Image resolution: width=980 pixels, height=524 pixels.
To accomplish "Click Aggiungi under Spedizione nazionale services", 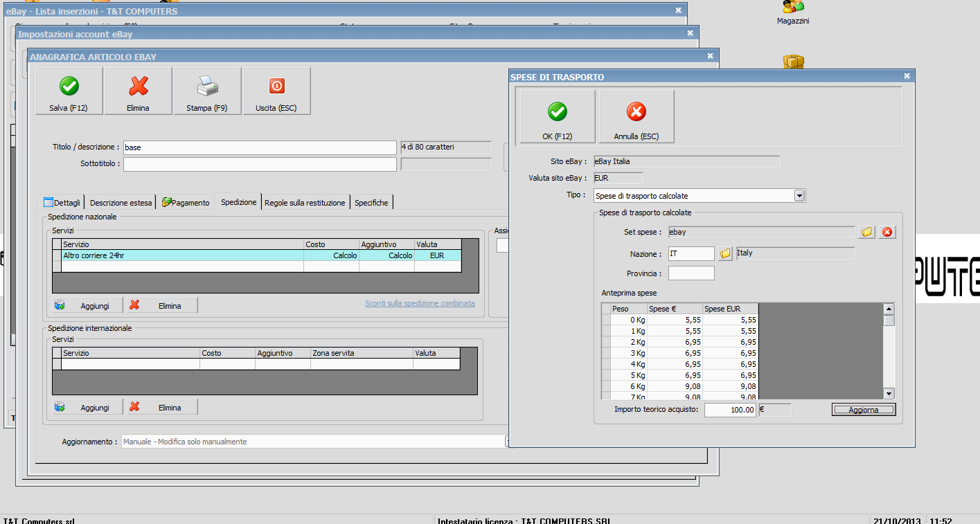I will click(x=87, y=305).
